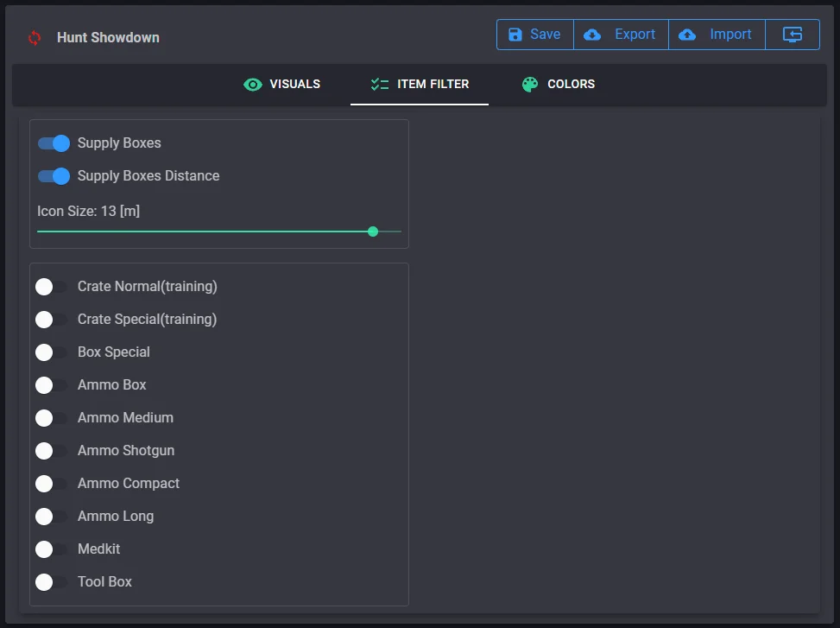Click the Icon Size slider handle
The width and height of the screenshot is (840, 628).
tap(373, 232)
